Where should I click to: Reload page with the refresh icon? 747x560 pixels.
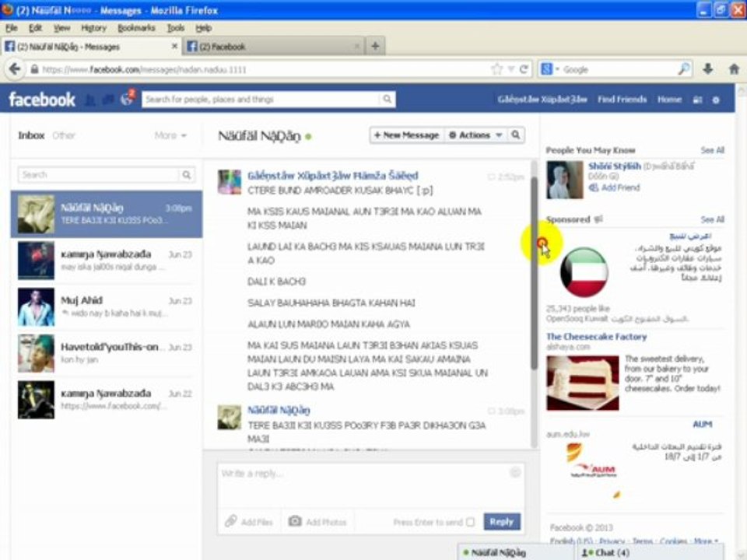(x=524, y=69)
